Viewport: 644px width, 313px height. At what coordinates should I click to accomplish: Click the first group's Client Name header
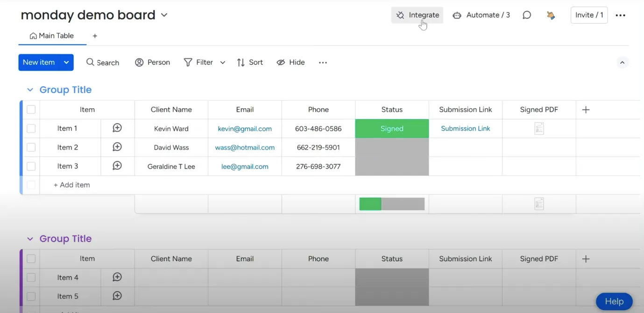coord(171,110)
